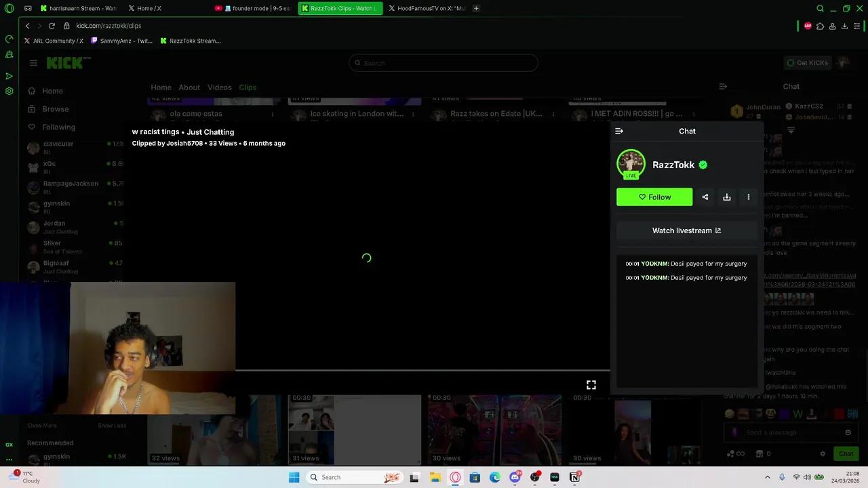Open chat settings gear icon
Viewport: 868px width, 488px height.
click(x=823, y=454)
